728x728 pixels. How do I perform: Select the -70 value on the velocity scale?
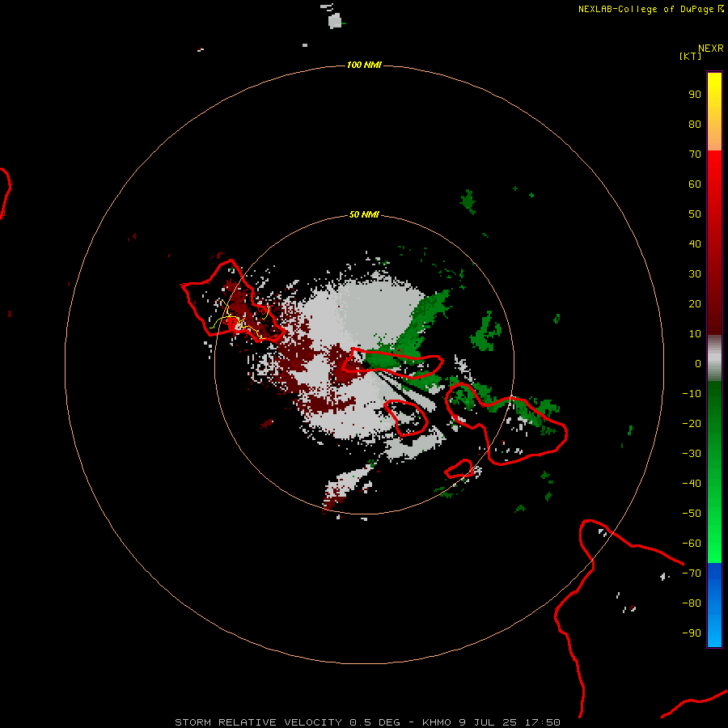tap(692, 574)
